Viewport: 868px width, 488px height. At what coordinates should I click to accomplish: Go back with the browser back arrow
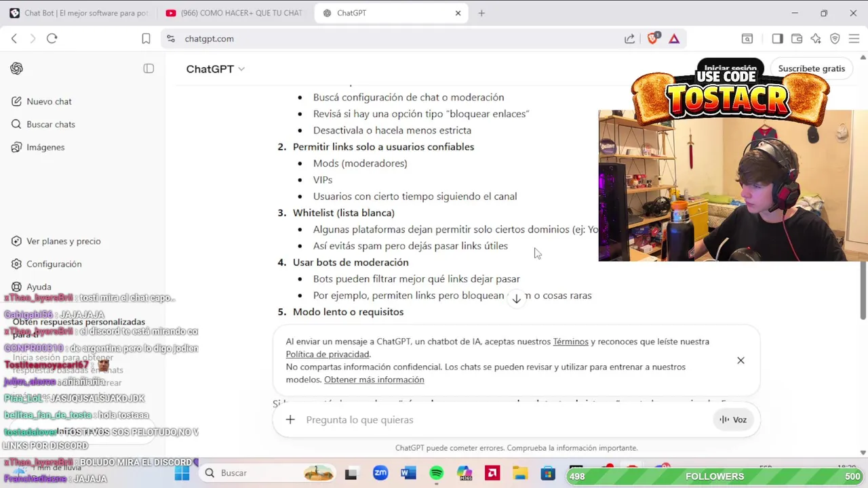click(x=14, y=39)
